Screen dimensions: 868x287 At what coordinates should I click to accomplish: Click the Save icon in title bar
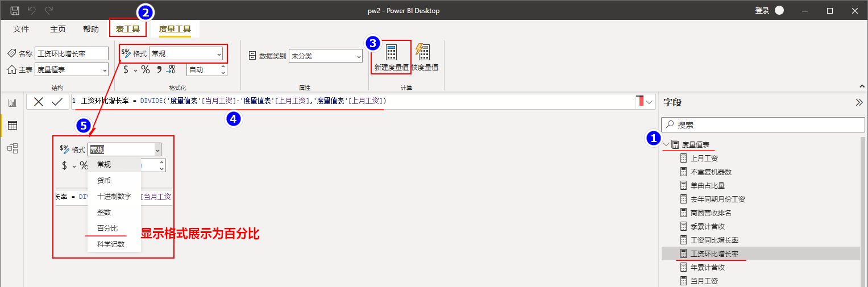[x=15, y=10]
